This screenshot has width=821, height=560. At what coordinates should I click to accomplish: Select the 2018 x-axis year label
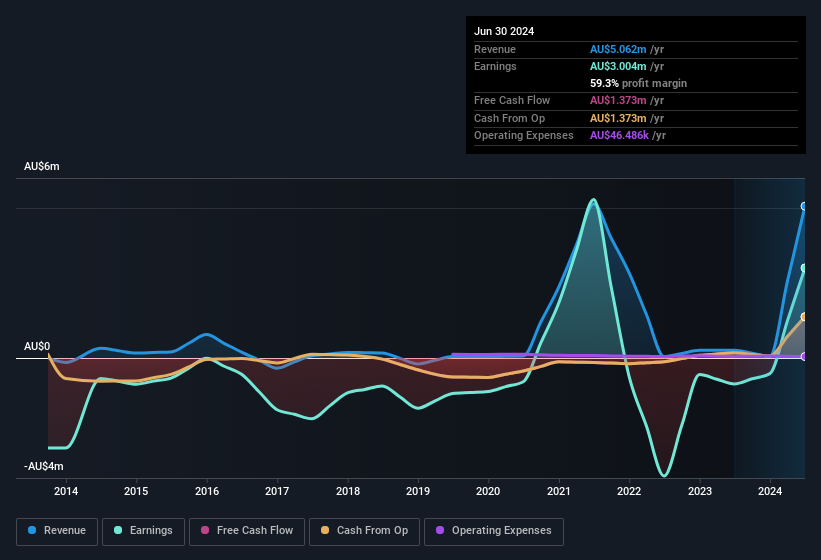[348, 491]
